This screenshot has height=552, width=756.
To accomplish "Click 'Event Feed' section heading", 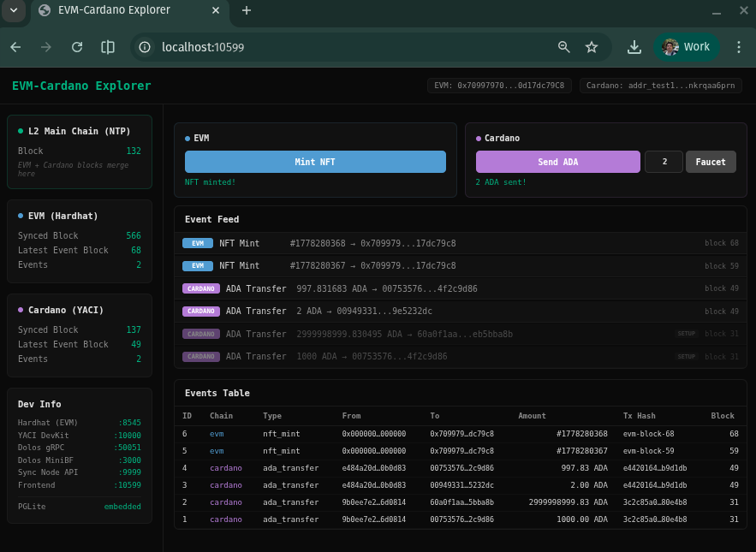I will 212,219.
